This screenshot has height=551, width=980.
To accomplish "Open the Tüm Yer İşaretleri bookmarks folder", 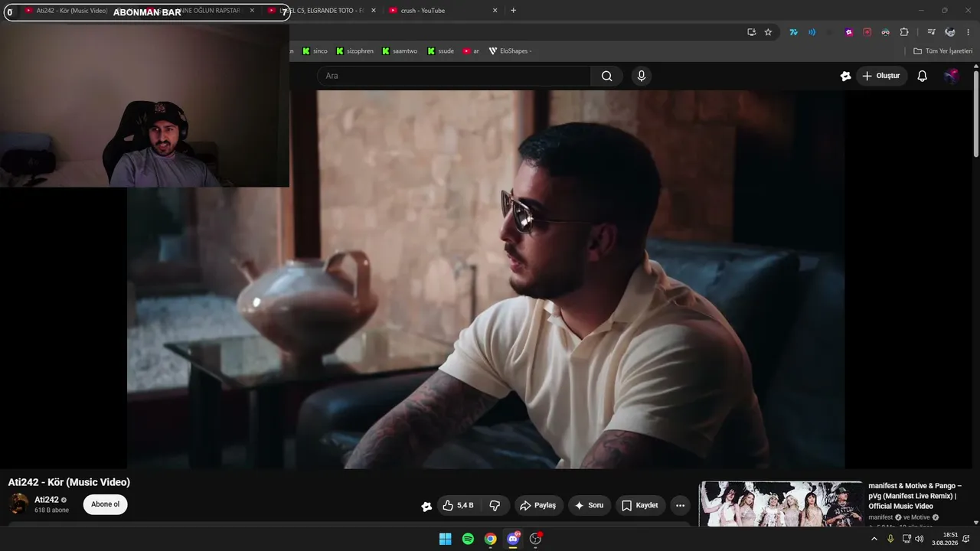I will [x=942, y=51].
